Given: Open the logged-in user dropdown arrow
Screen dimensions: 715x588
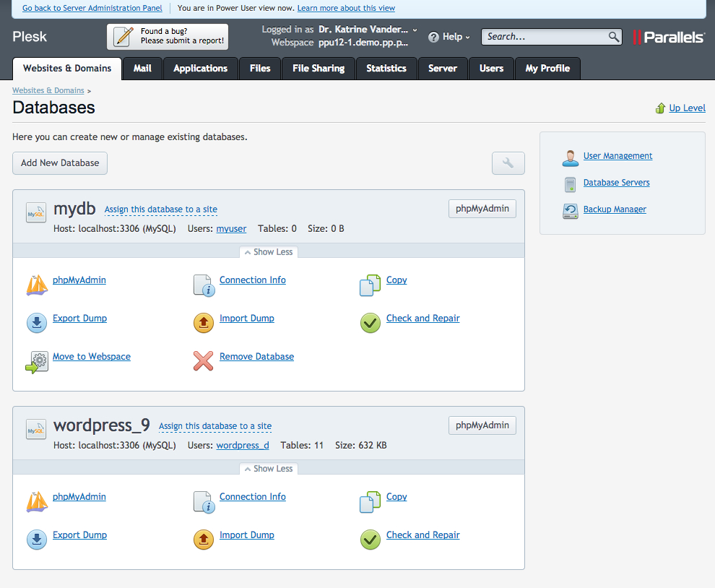Looking at the screenshot, I should [415, 30].
